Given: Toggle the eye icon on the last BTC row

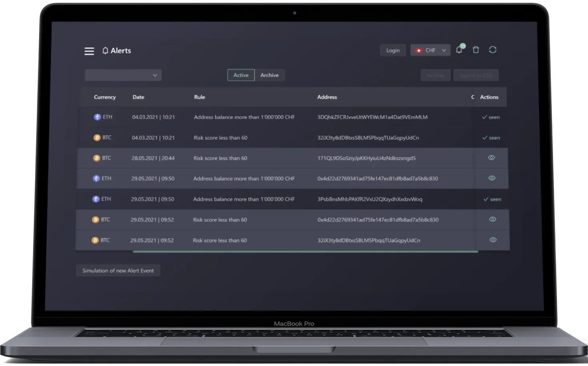Looking at the screenshot, I should [493, 240].
